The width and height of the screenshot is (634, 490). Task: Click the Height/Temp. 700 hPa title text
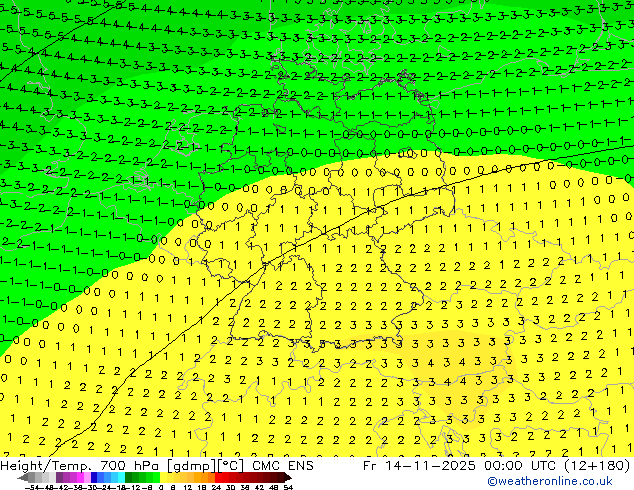coord(81,466)
